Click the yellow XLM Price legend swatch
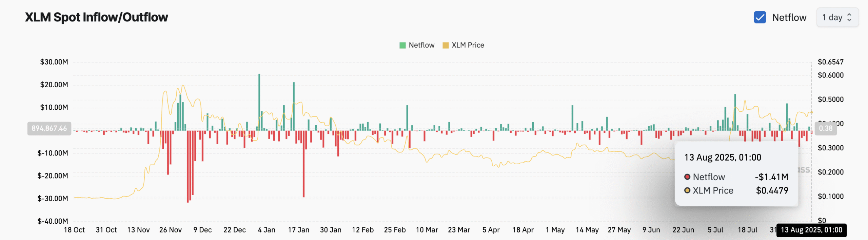The width and height of the screenshot is (868, 240). coord(446,45)
